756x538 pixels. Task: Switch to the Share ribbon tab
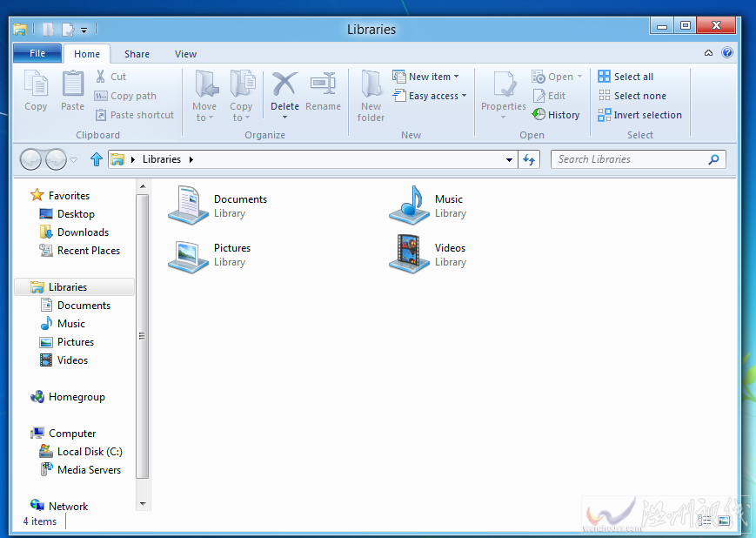pyautogui.click(x=137, y=53)
